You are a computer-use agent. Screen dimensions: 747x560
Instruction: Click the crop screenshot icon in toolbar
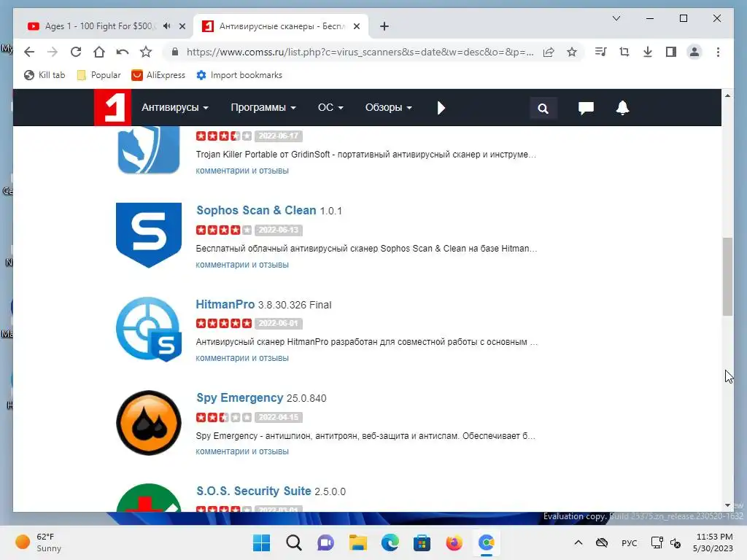624,52
